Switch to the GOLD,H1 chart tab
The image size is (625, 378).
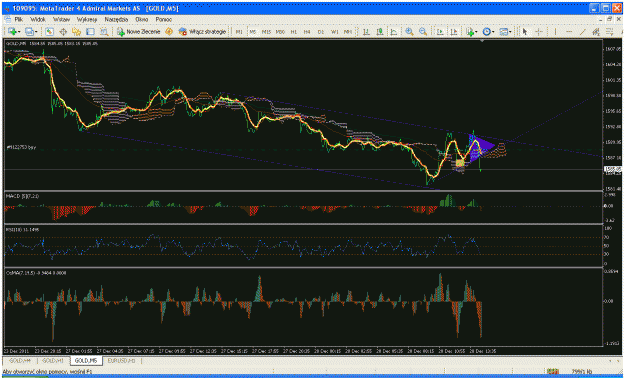click(53, 360)
